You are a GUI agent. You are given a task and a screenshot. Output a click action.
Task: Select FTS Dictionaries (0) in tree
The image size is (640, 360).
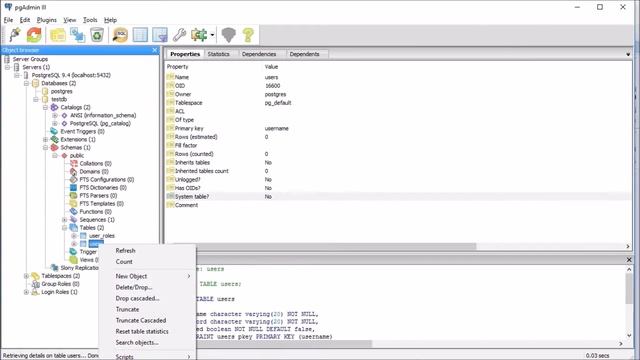[103, 188]
